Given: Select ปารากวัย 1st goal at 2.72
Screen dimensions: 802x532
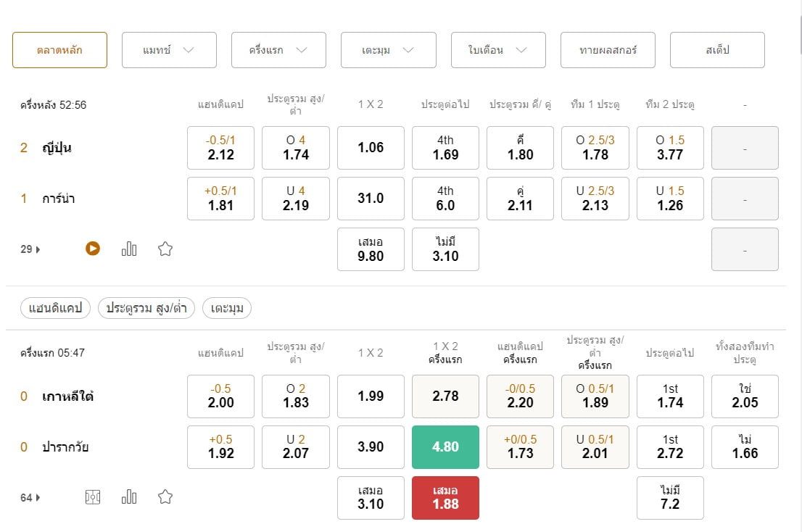Looking at the screenshot, I should (670, 447).
